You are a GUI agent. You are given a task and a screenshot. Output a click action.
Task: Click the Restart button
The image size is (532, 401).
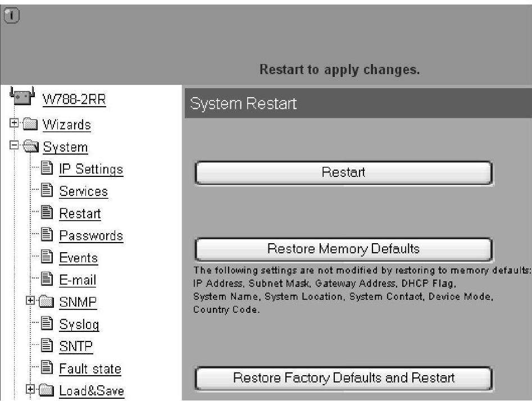[343, 172]
